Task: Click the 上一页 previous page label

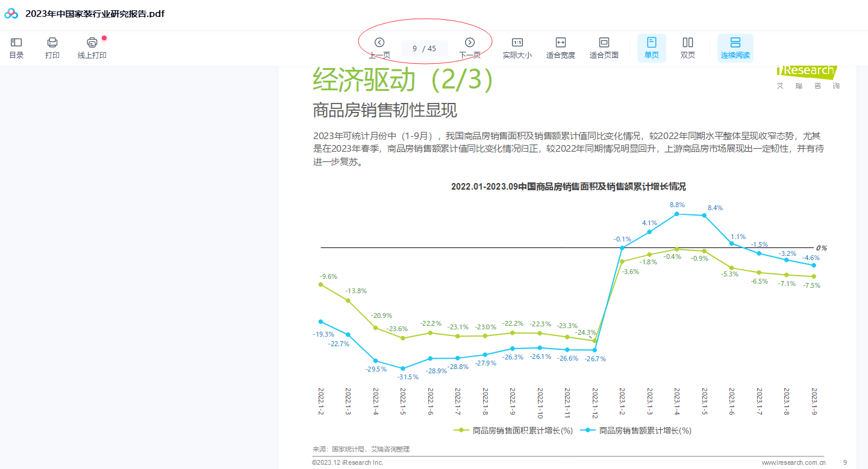Action: pos(379,55)
